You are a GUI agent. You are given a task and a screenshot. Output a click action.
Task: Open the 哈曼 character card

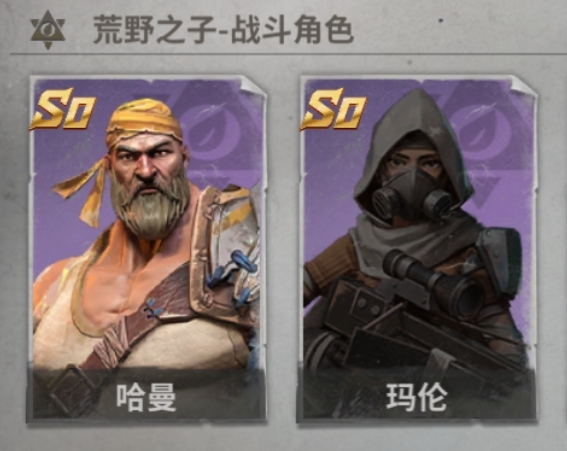pyautogui.click(x=147, y=249)
